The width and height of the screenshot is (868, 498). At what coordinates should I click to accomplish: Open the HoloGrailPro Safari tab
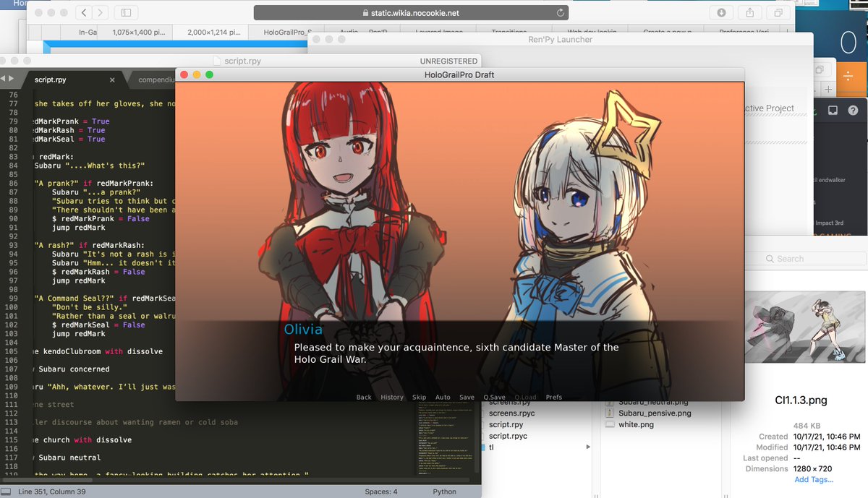click(286, 32)
